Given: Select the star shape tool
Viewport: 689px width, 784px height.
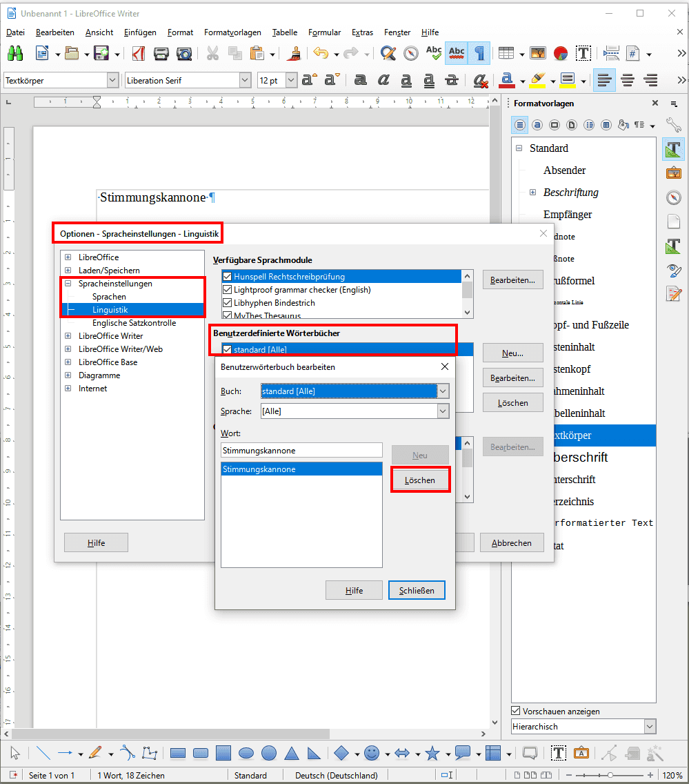Looking at the screenshot, I should pos(432,753).
